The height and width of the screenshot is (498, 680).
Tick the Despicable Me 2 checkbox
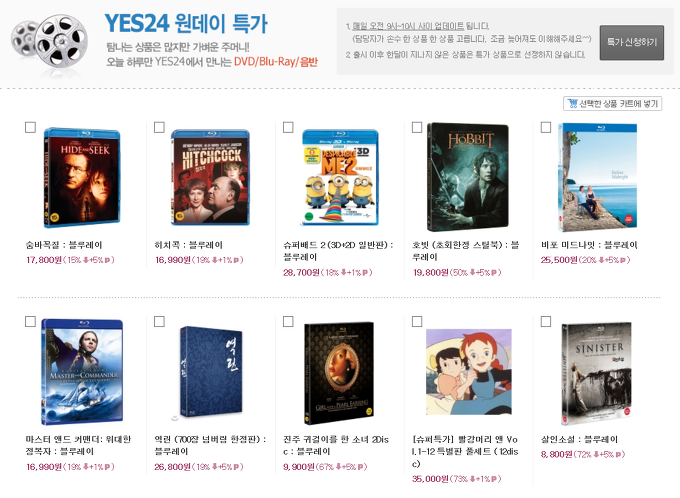coord(288,128)
